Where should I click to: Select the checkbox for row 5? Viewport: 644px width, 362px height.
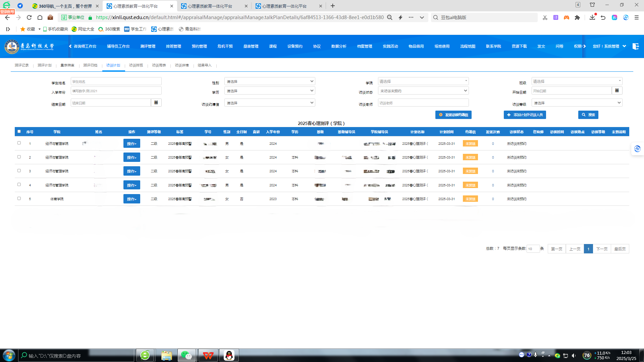tap(19, 198)
